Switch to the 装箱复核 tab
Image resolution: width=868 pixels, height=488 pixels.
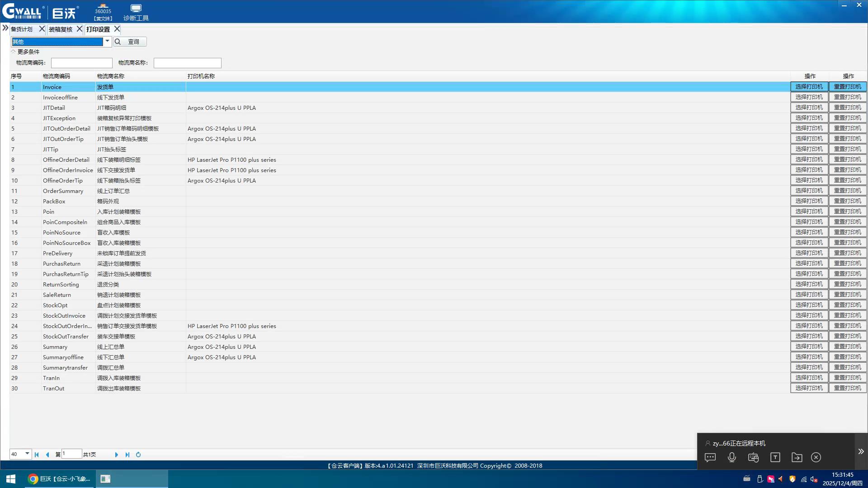[x=61, y=29]
